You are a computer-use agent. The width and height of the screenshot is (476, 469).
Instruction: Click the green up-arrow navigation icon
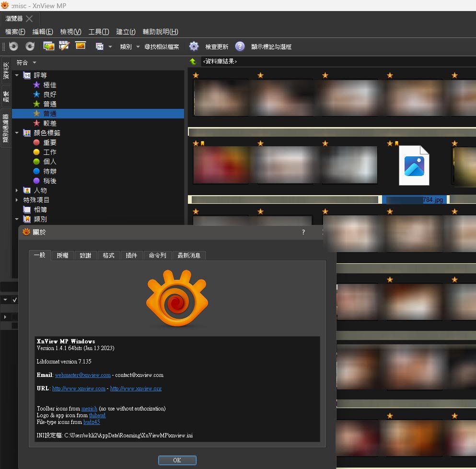coord(193,61)
